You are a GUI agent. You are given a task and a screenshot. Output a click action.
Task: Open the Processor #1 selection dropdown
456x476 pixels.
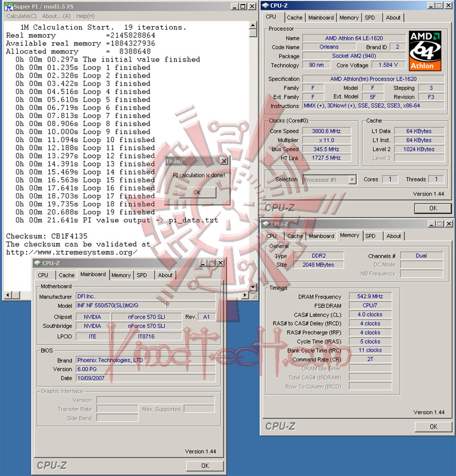[x=352, y=180]
